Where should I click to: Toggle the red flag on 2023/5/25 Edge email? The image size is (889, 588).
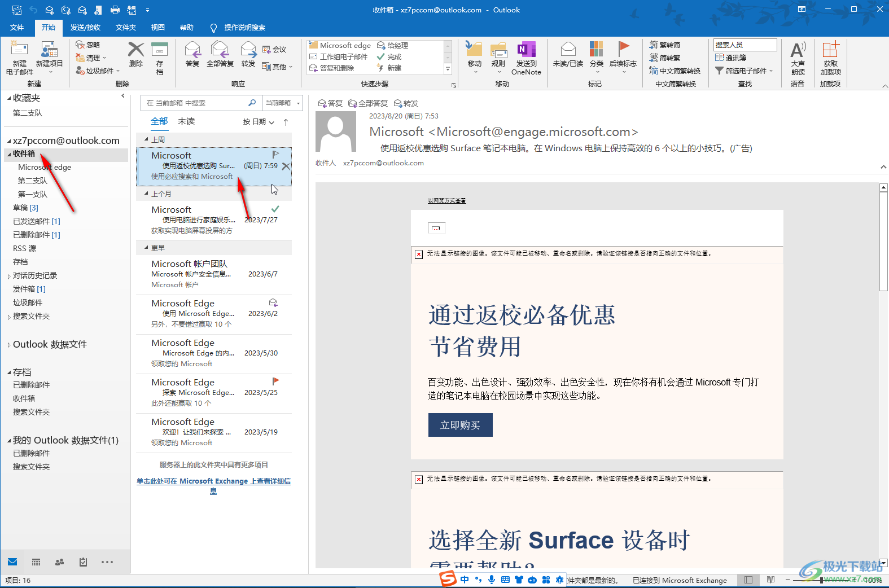point(275,381)
